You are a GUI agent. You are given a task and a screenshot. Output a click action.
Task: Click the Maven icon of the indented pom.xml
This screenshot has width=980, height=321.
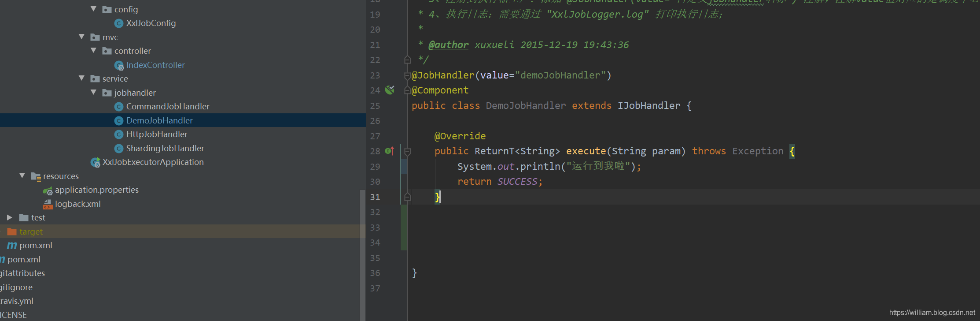coord(12,246)
